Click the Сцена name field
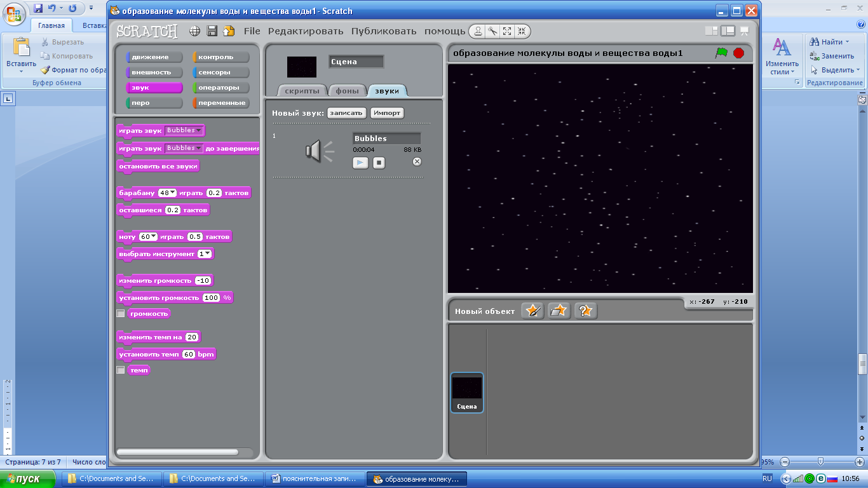 [x=356, y=62]
